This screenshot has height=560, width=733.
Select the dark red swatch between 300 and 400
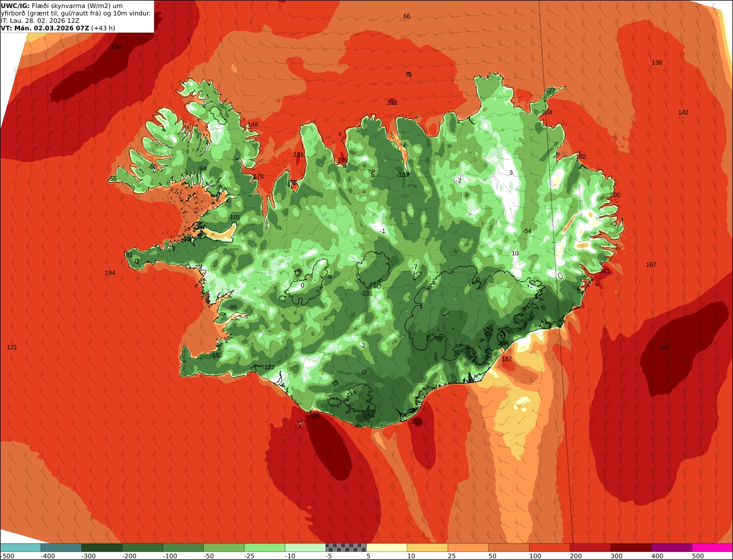pyautogui.click(x=630, y=547)
